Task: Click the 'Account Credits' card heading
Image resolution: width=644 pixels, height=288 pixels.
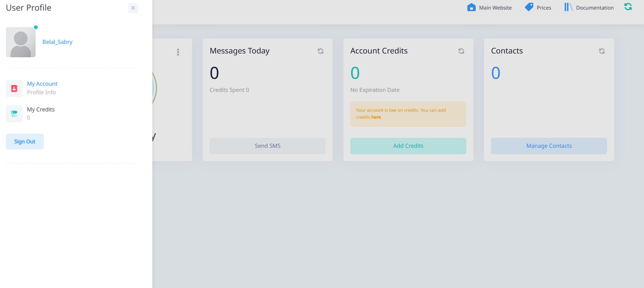Action: tap(379, 51)
